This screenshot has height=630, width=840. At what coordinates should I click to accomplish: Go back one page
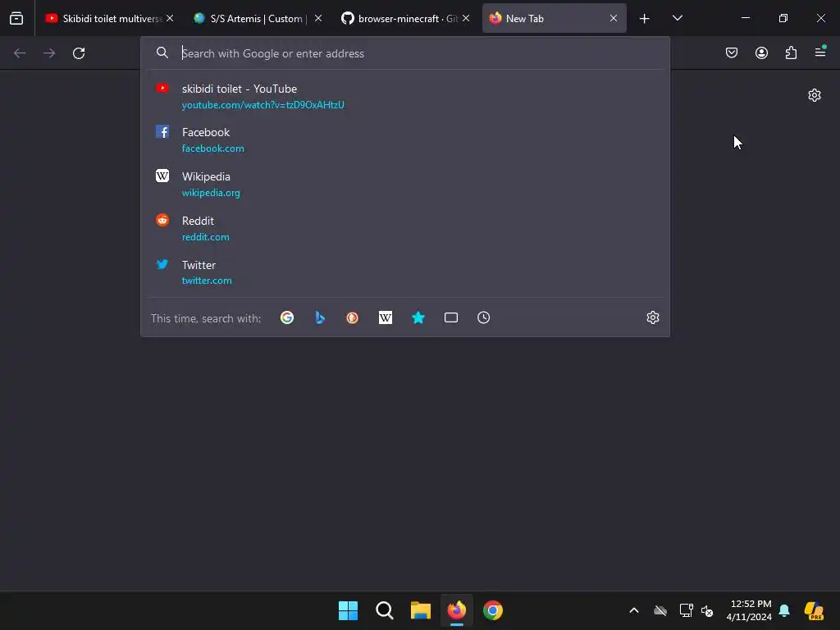point(20,53)
